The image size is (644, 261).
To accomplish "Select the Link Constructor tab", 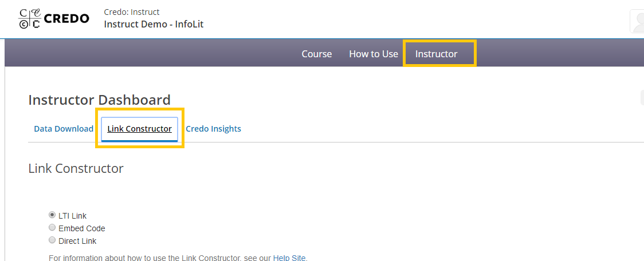I will [140, 129].
